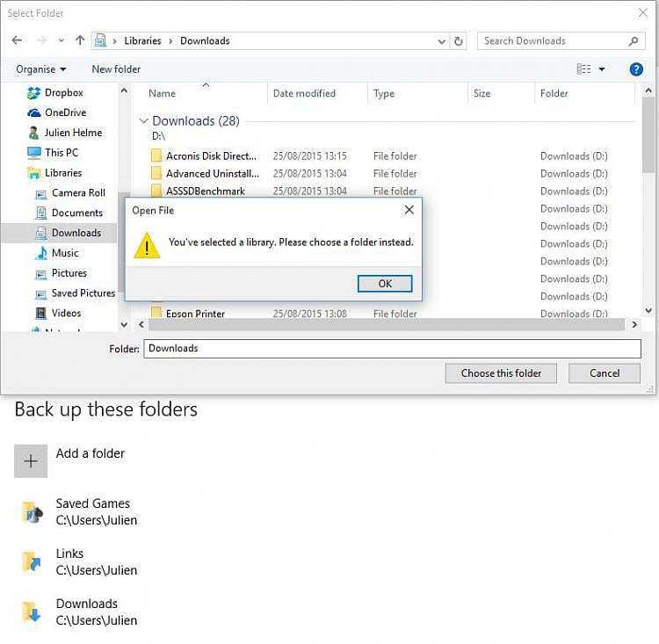The image size is (659, 644).
Task: Click OK in the Open File warning
Action: [x=385, y=283]
